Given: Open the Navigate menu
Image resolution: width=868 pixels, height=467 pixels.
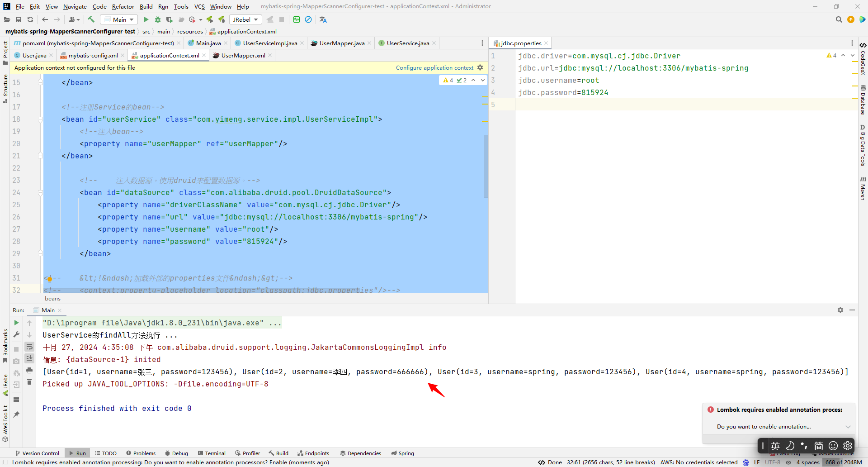Looking at the screenshot, I should [x=75, y=6].
